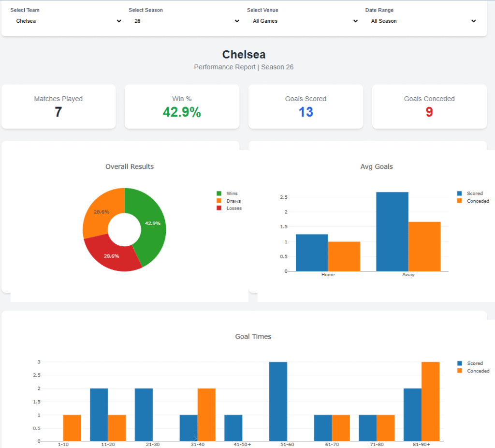Open the Select Venue dropdown showing All Games
The image size is (495, 448).
[304, 21]
